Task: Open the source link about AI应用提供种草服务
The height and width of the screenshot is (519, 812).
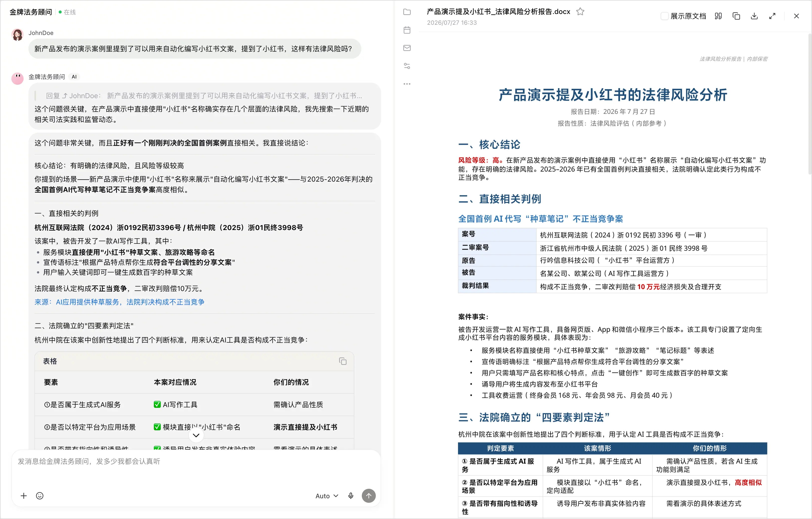Action: pyautogui.click(x=119, y=302)
